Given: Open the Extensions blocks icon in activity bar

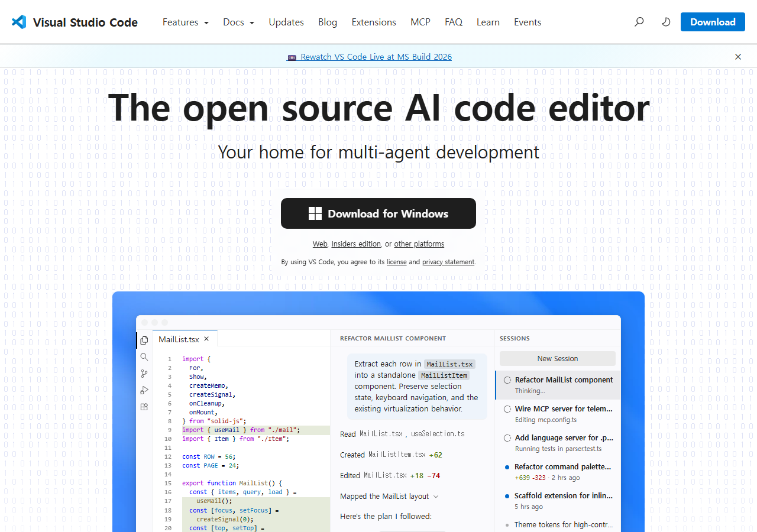Looking at the screenshot, I should (144, 407).
